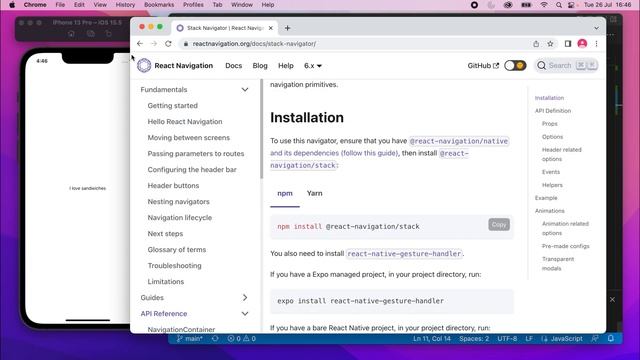Viewport: 640px width, 360px height.
Task: Open the Chrome profile avatar
Action: point(582,44)
